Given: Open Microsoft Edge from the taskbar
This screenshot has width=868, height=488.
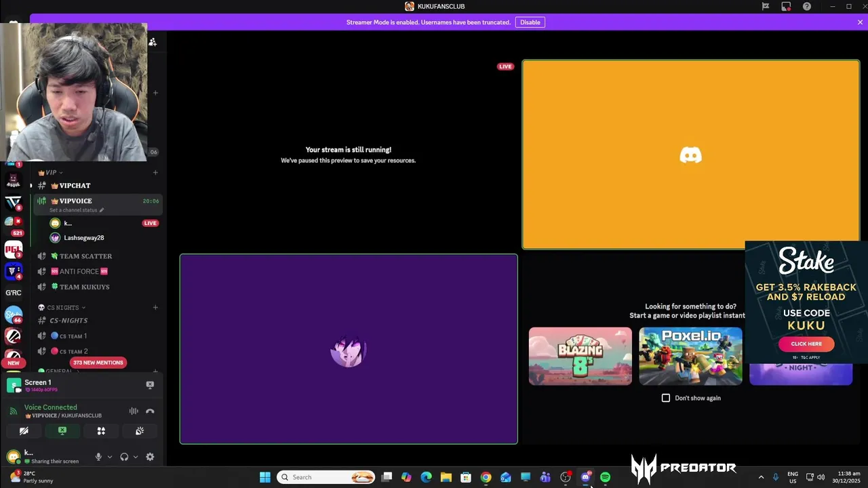Looking at the screenshot, I should [x=426, y=477].
